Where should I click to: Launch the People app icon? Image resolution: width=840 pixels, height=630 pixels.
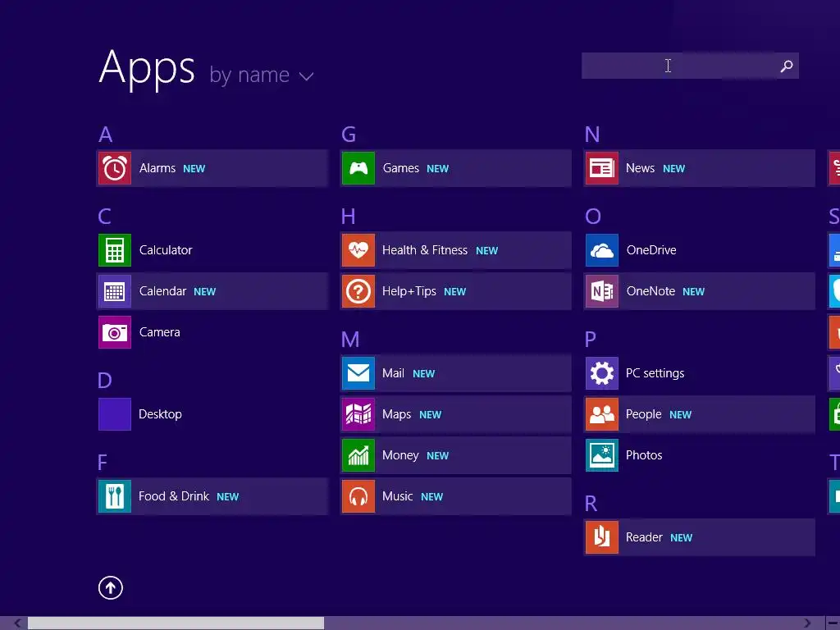point(602,414)
